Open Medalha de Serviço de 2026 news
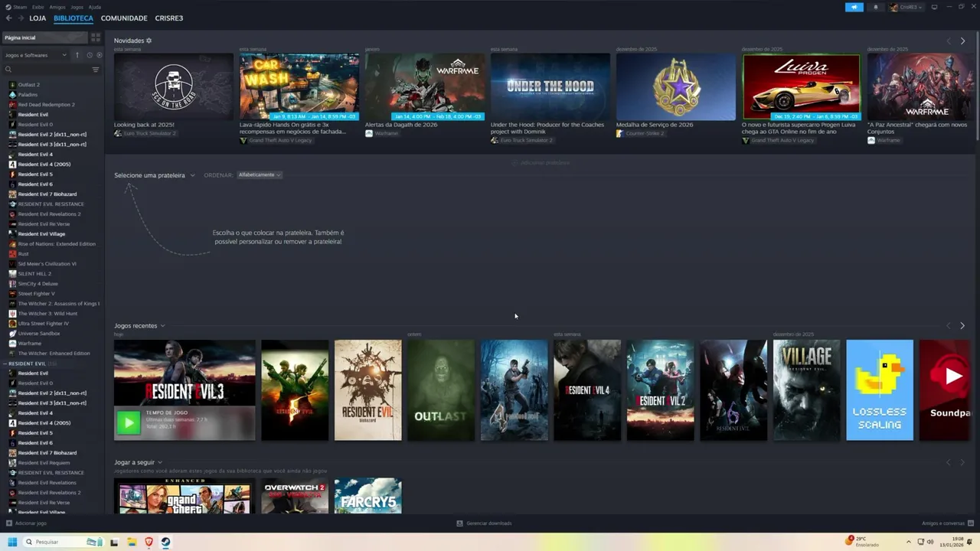 [676, 86]
